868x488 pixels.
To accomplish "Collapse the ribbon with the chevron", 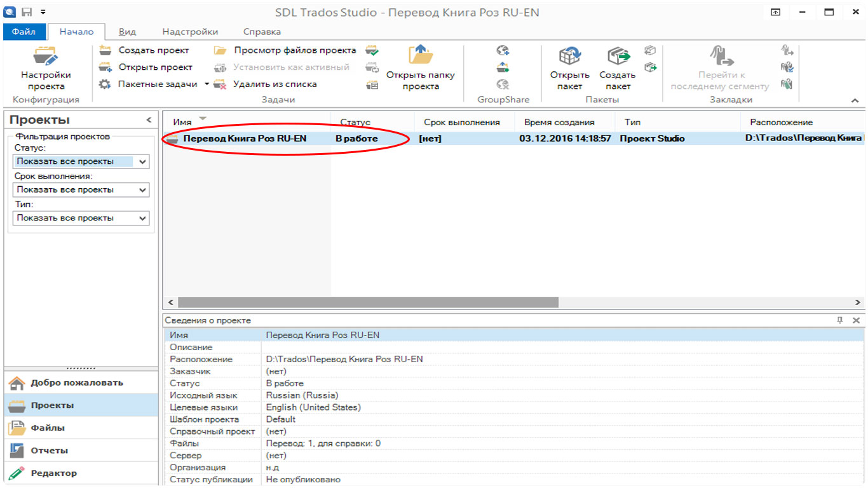I will coord(855,100).
